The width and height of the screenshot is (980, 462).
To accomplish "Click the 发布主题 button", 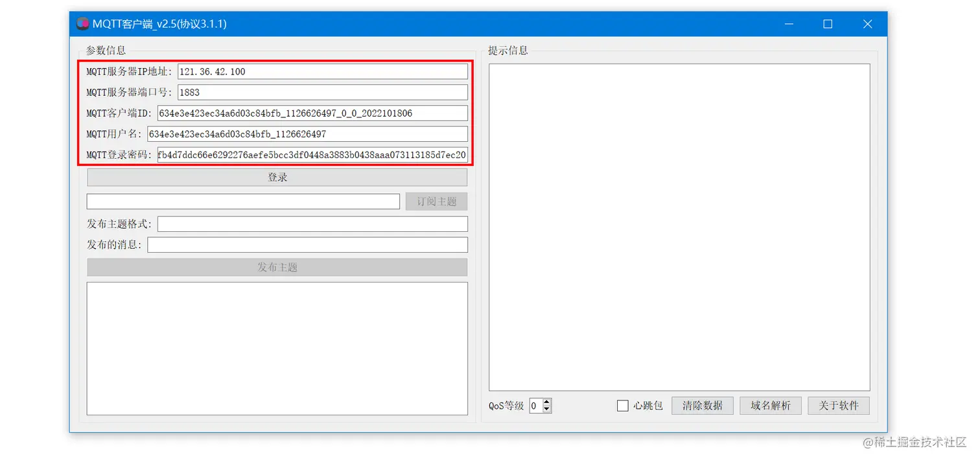I will pyautogui.click(x=277, y=268).
